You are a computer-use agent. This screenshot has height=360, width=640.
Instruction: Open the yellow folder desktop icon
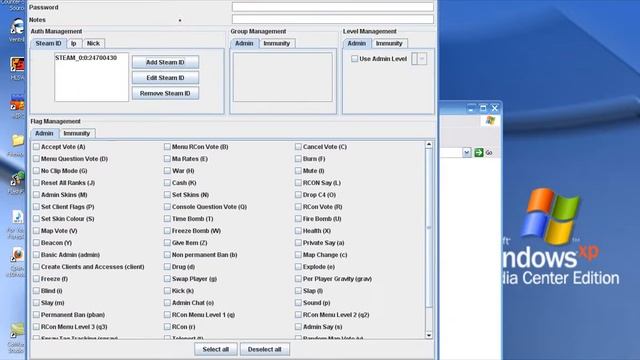coord(17,141)
